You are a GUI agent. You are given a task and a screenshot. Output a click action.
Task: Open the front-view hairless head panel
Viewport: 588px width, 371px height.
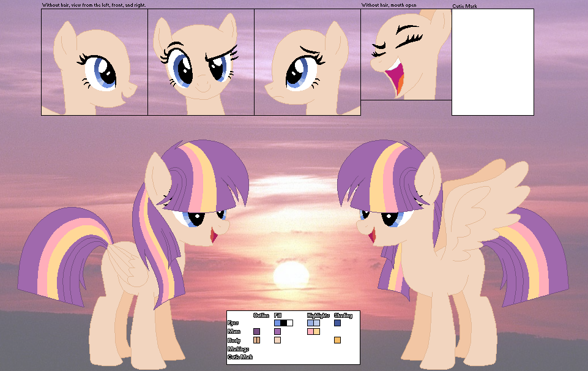(x=201, y=62)
